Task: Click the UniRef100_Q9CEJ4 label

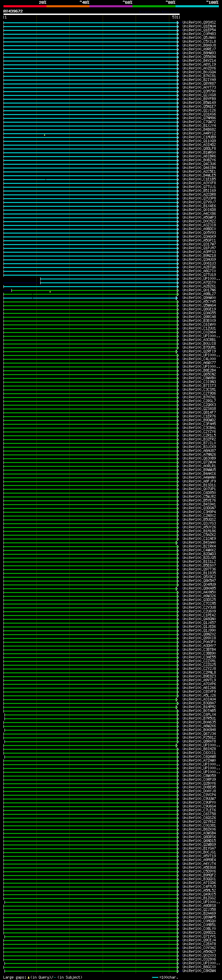Action: (x=199, y=940)
